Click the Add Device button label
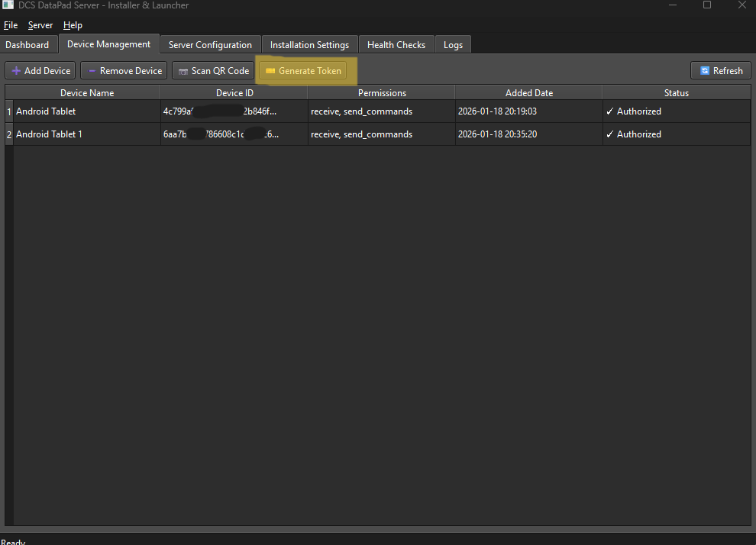This screenshot has height=545, width=756. [x=47, y=71]
